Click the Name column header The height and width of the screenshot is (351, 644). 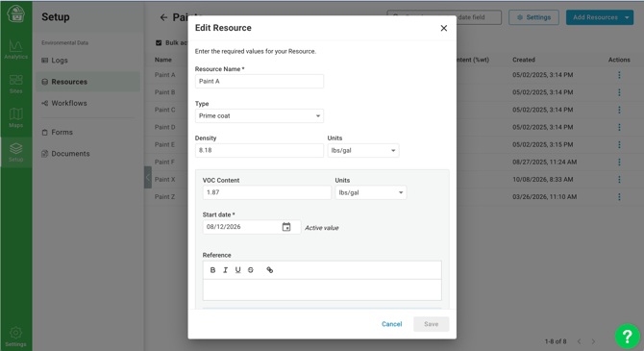coord(163,60)
